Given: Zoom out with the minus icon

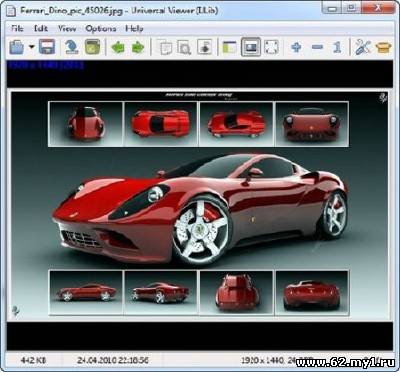Looking at the screenshot, I should (x=317, y=47).
